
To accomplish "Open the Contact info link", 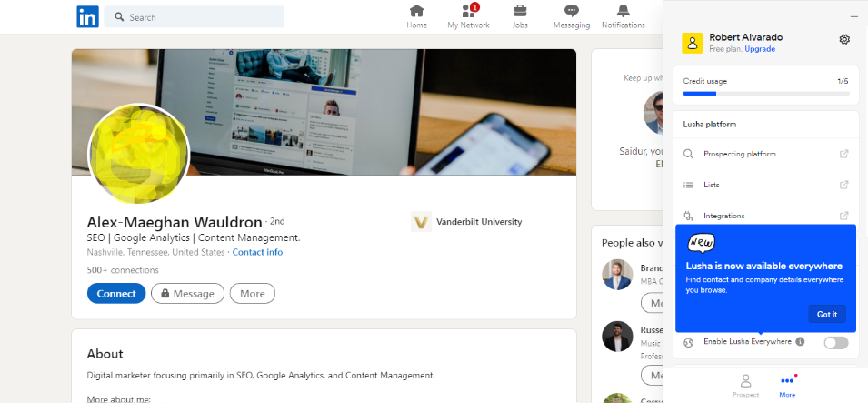I will click(x=257, y=252).
